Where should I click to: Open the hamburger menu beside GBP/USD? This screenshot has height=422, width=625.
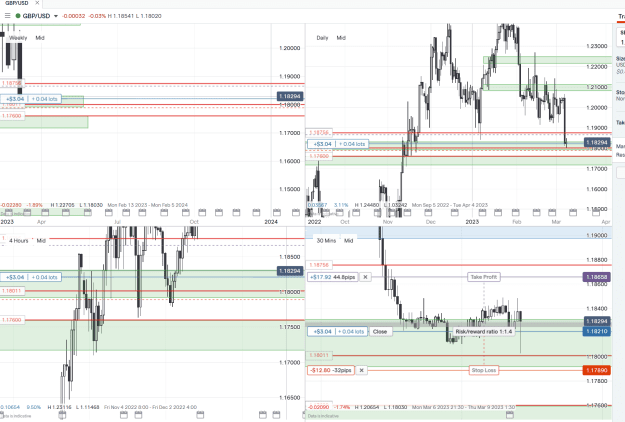click(x=7, y=16)
